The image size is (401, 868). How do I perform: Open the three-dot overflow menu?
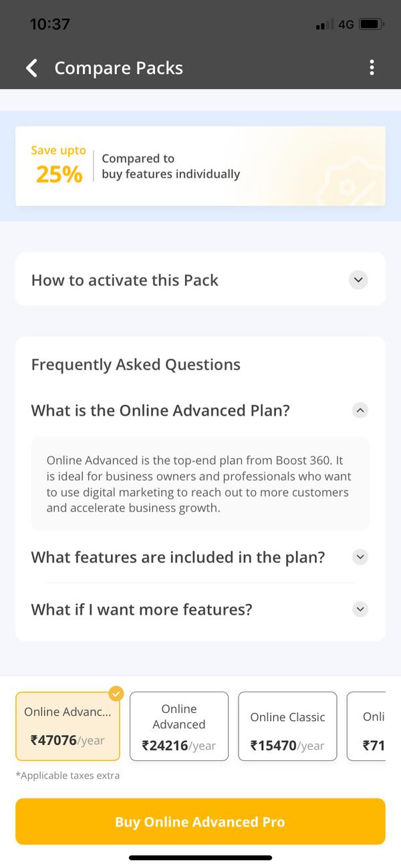[372, 67]
